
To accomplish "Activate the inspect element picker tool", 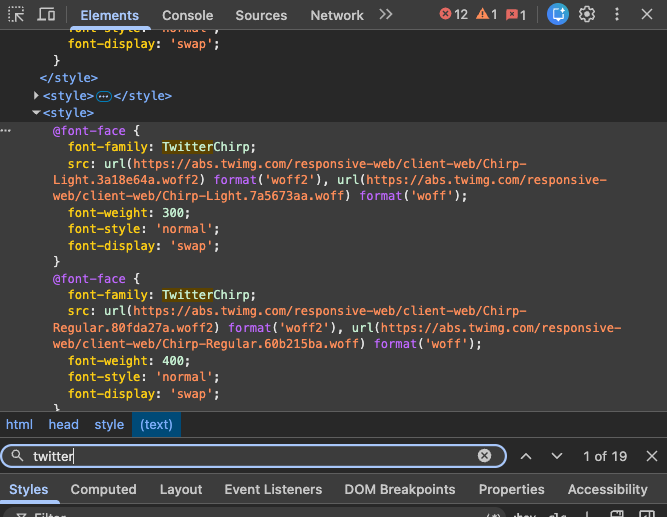I will 16,15.
